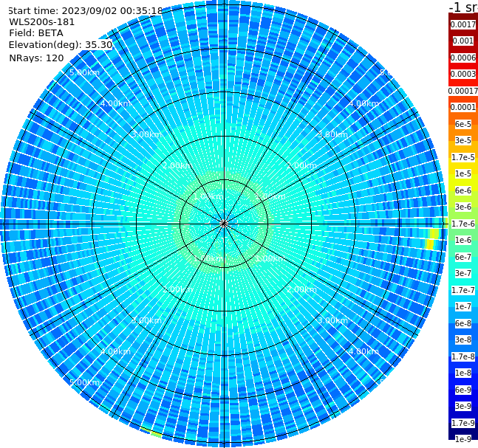Viewport: 478px width, 448px height.
Task: Click the green patch at bottom plot edge
Action: 151,433
